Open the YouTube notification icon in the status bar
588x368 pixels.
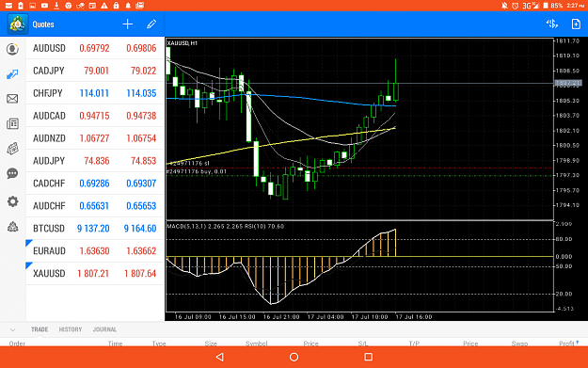(x=44, y=6)
